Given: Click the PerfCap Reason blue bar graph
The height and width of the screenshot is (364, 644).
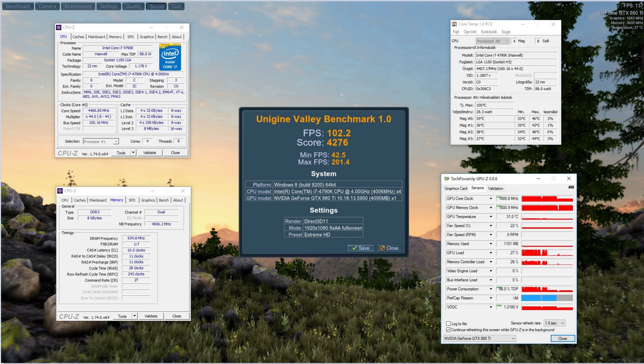Looking at the screenshot, I should [547, 298].
